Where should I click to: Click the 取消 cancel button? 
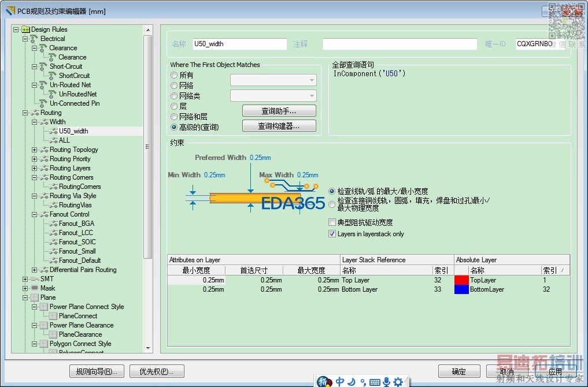(x=507, y=371)
